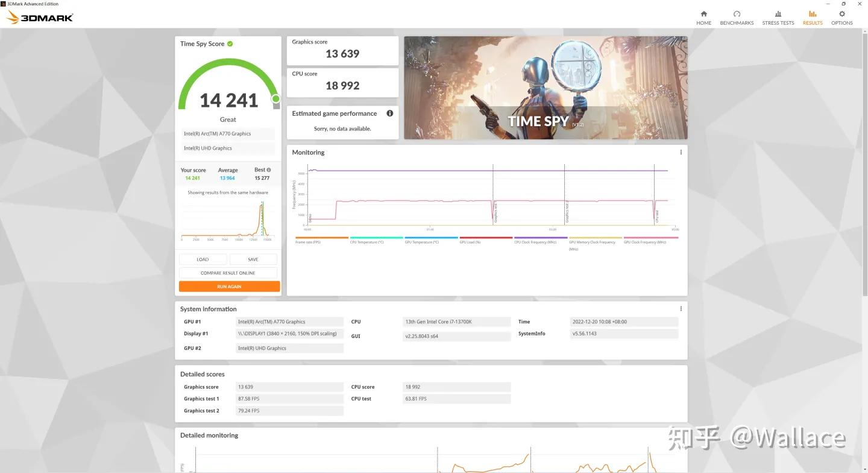Click info icon beside Estimated game performance
This screenshot has width=868, height=473.
[x=389, y=113]
